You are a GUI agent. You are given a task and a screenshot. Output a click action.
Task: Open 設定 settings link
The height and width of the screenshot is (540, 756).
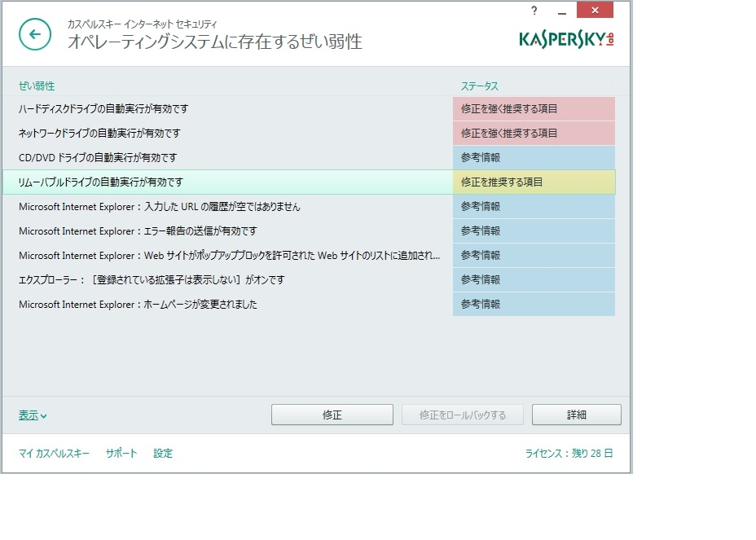pyautogui.click(x=163, y=453)
